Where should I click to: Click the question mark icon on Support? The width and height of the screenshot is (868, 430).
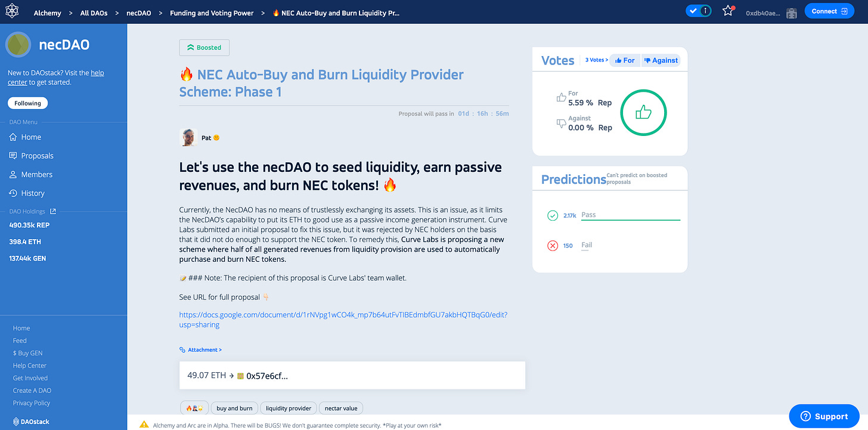[x=805, y=416]
